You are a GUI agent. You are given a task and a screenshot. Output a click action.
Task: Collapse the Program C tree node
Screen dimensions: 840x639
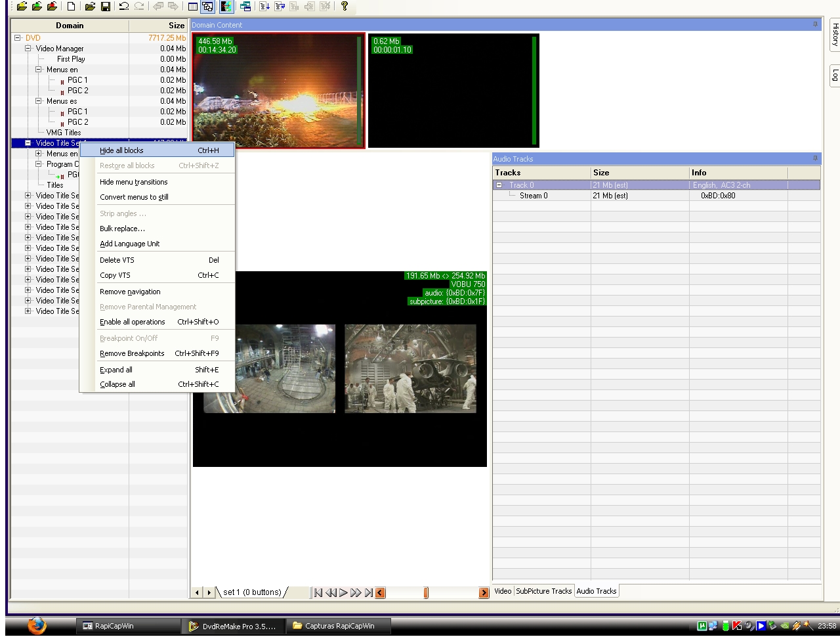click(38, 164)
